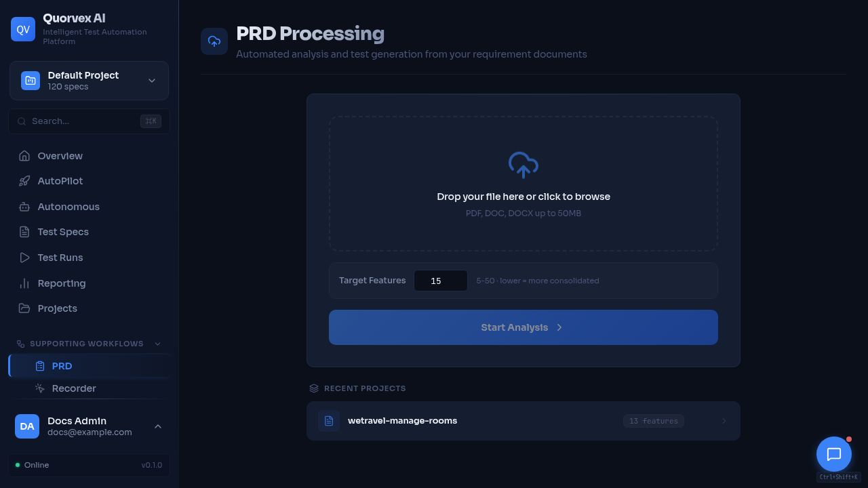Image resolution: width=868 pixels, height=488 pixels.
Task: Click the 120 specs label
Action: (68, 87)
